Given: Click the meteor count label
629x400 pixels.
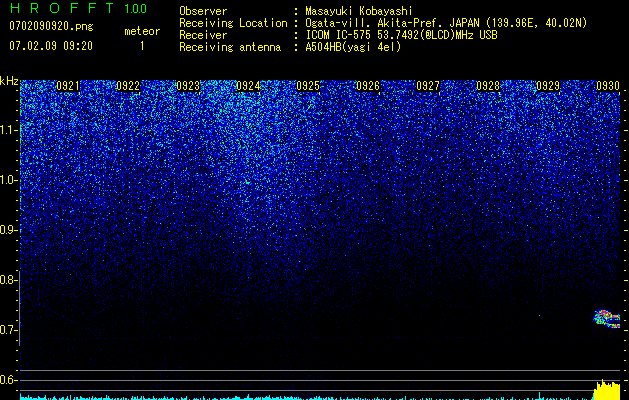Looking at the screenshot, I should (142, 31).
